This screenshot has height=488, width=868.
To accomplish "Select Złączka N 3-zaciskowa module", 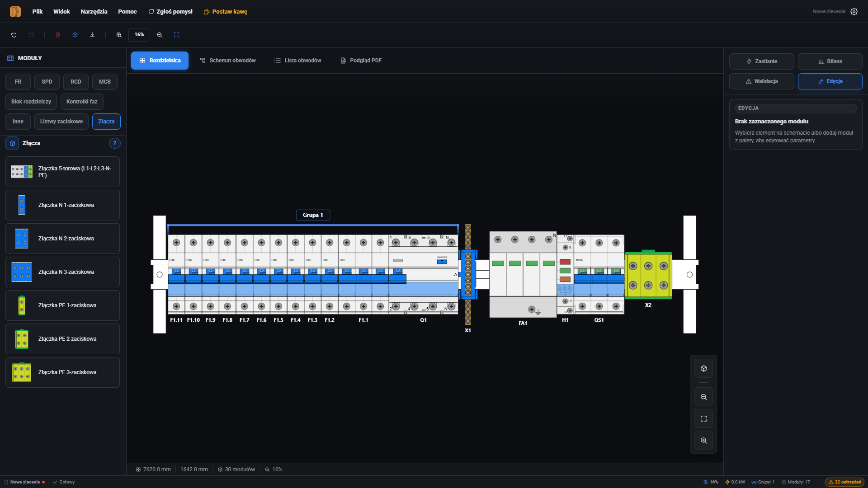I will coord(62,272).
